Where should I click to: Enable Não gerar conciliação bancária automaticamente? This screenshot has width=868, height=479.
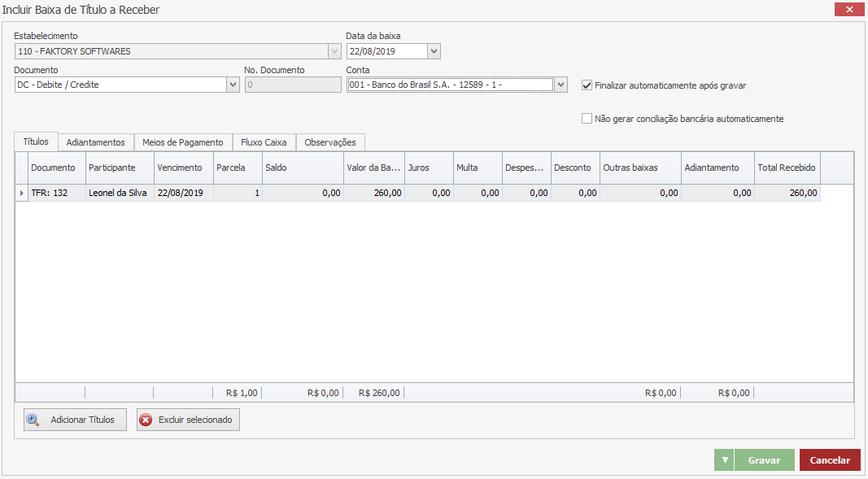(x=587, y=119)
